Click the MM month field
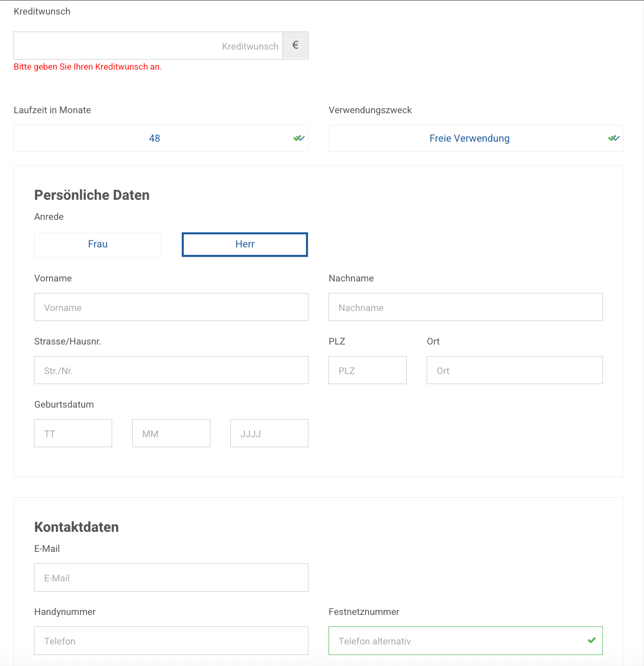644x666 pixels. (x=171, y=433)
